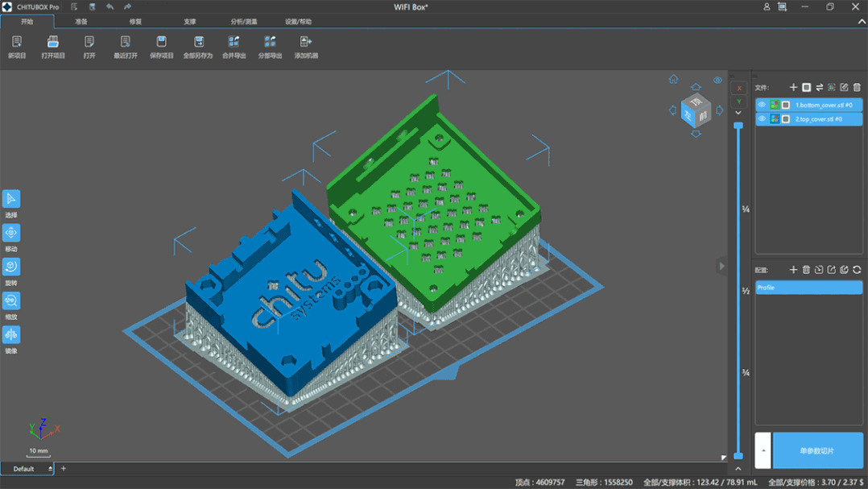Viewport: 868px width, 489px height.
Task: Rotate view with cube left arrow
Action: (x=672, y=110)
